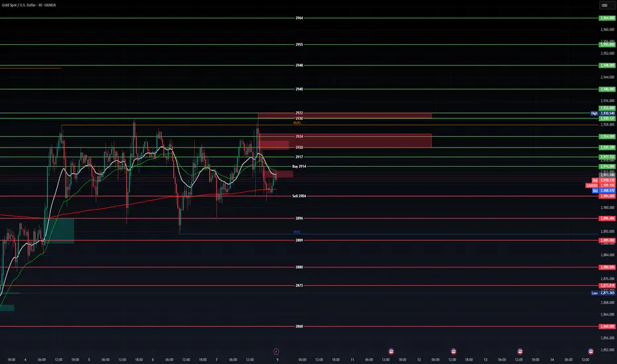Click the Sell 2904 line label
Screen dimensions: 617x364
tap(299, 196)
